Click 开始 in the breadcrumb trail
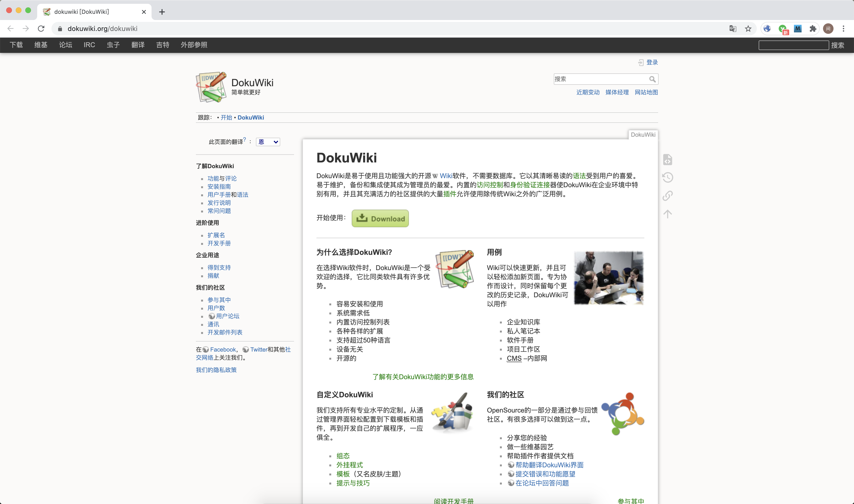 click(226, 117)
